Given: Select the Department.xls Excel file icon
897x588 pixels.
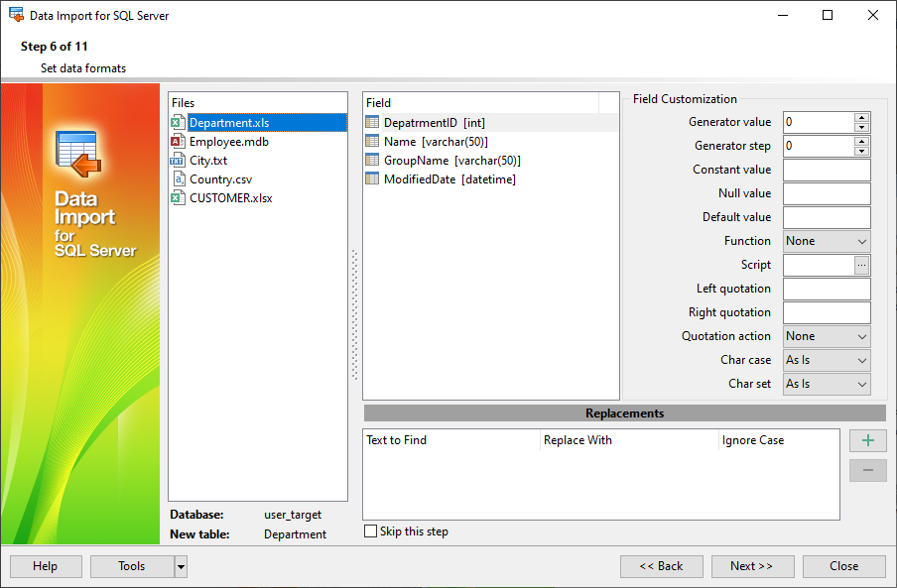Looking at the screenshot, I should 181,122.
